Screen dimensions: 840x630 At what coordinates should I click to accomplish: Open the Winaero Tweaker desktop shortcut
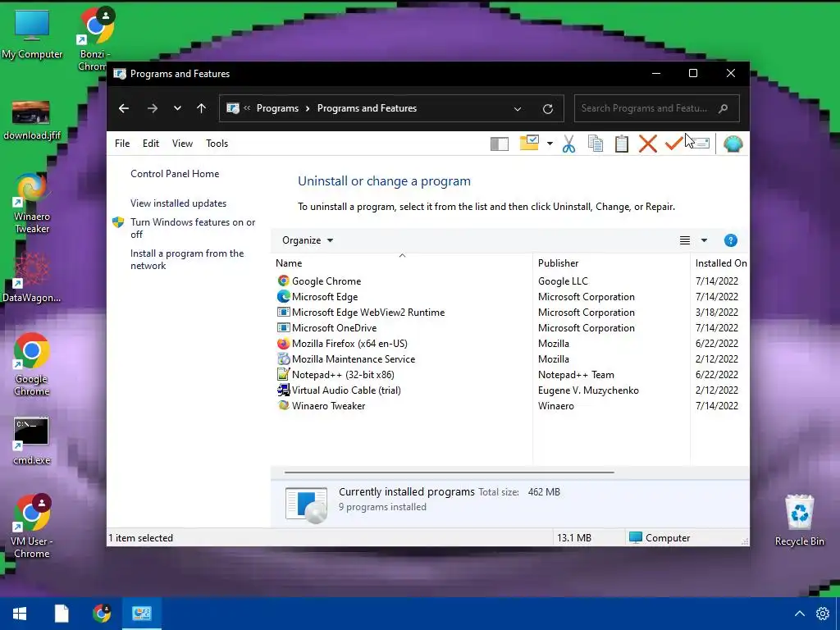click(x=32, y=203)
